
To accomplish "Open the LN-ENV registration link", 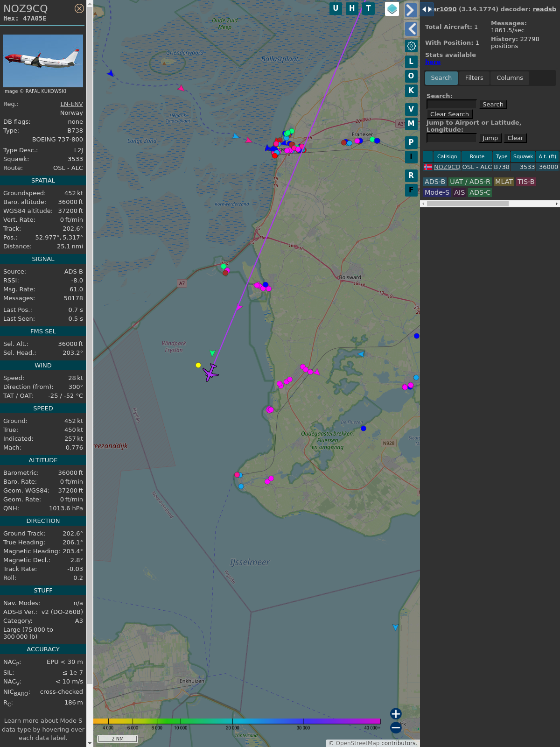I will tap(71, 104).
